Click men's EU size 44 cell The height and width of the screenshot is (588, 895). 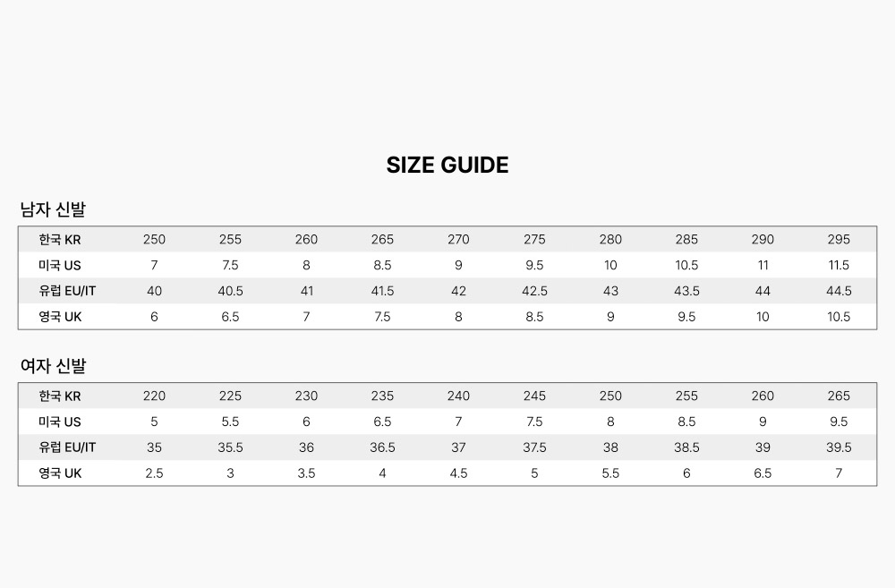pos(763,291)
